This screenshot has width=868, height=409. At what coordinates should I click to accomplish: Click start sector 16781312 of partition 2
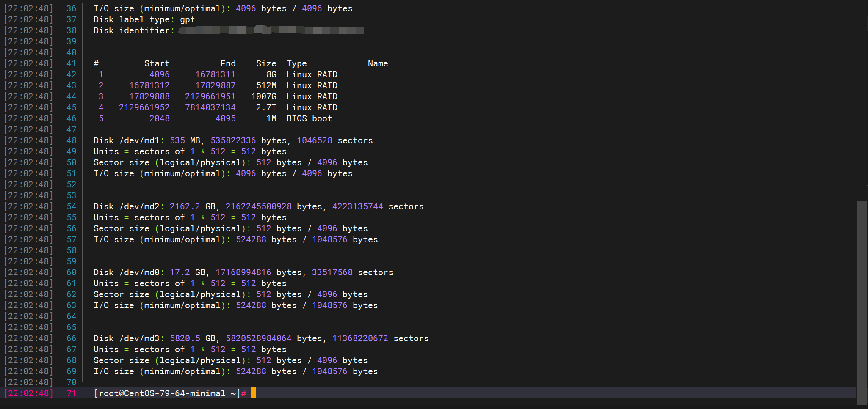pyautogui.click(x=149, y=85)
